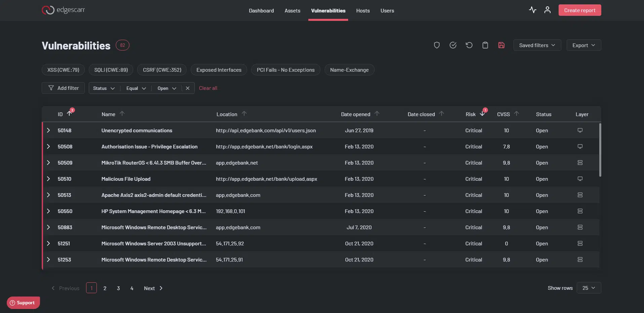The image size is (644, 313).
Task: Expand row for vulnerability 50148
Action: [48, 130]
